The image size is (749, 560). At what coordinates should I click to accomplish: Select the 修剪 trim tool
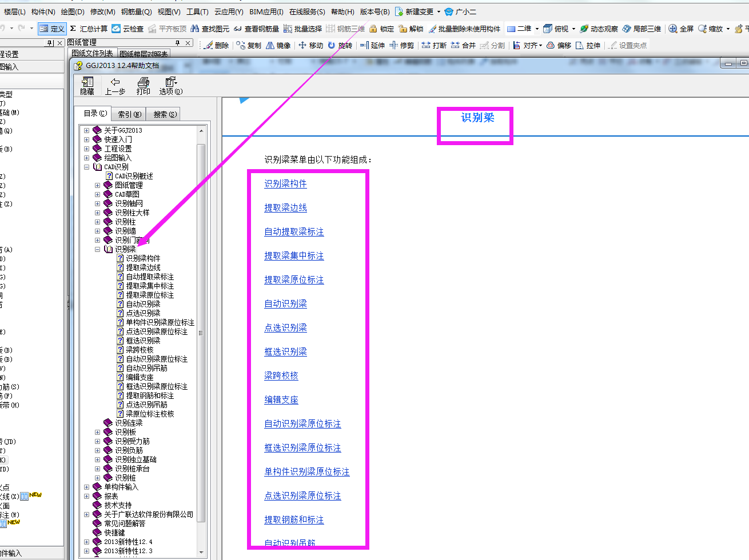401,45
